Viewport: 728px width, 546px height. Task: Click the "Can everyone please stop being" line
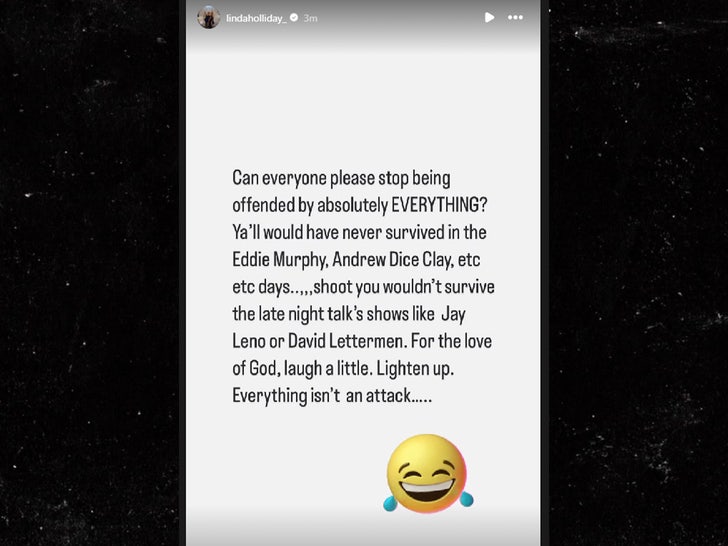pyautogui.click(x=341, y=178)
